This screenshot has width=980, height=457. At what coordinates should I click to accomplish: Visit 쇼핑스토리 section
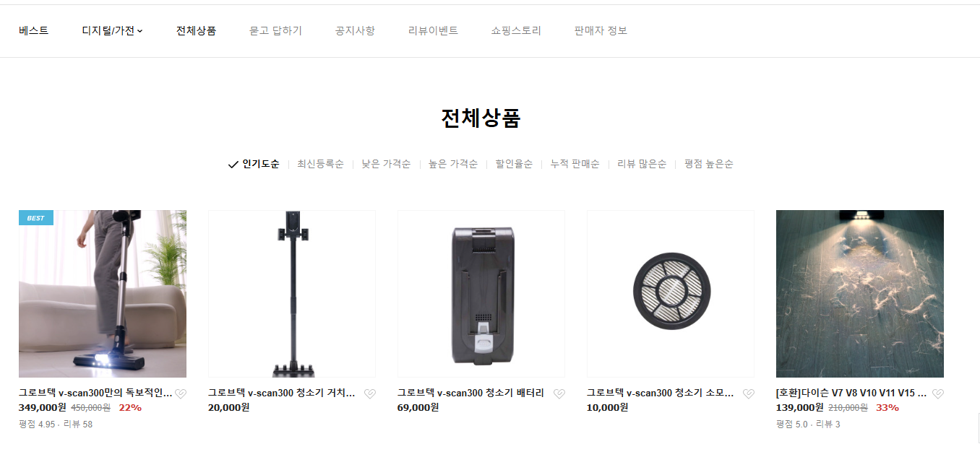point(516,31)
